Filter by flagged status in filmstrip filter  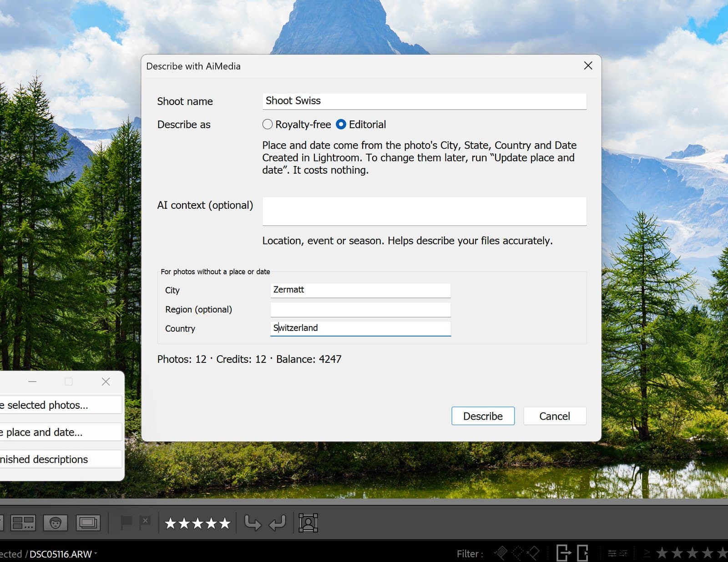501,553
